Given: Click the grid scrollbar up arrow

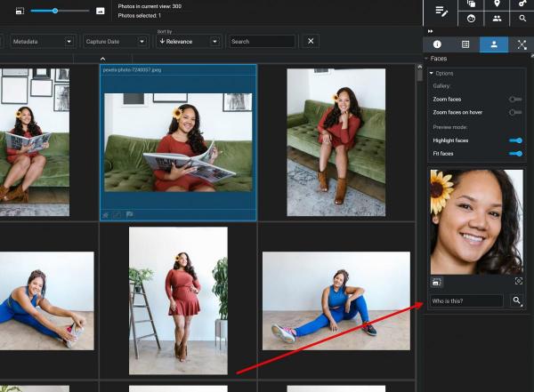Looking at the screenshot, I should click(420, 67).
